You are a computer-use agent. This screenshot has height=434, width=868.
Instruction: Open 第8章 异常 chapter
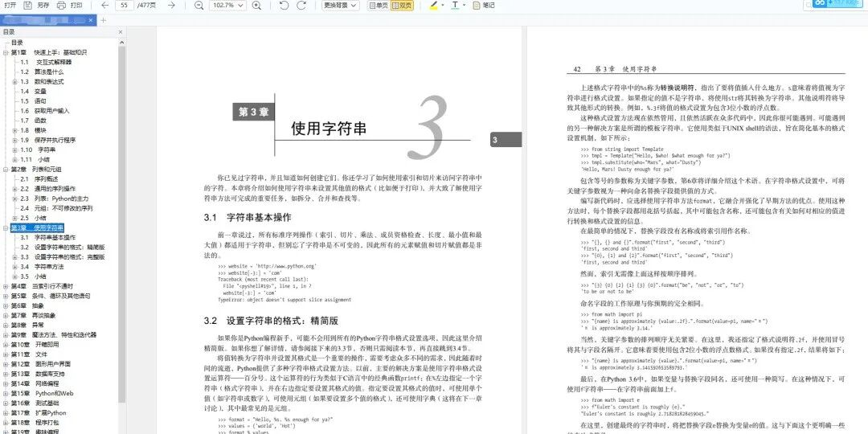27,325
